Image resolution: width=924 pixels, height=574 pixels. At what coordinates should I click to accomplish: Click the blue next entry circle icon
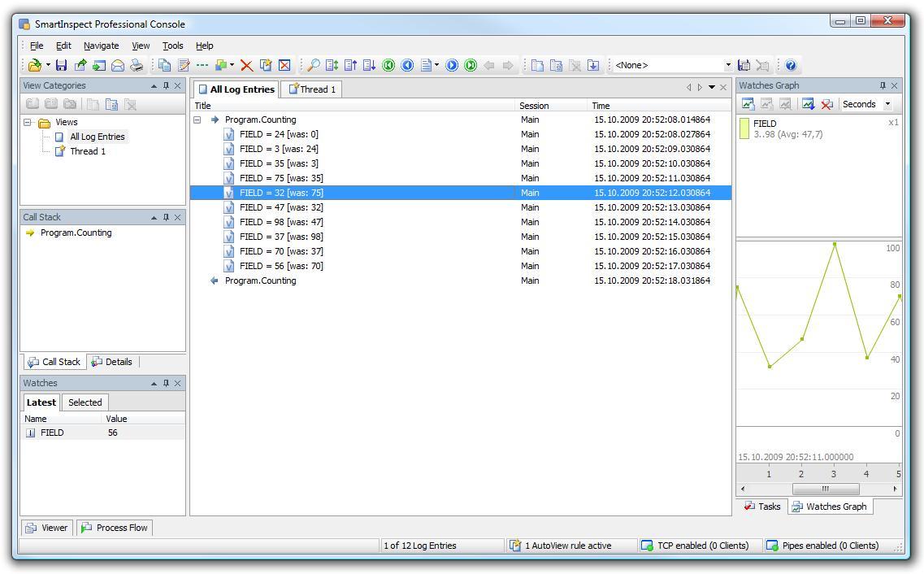click(452, 65)
